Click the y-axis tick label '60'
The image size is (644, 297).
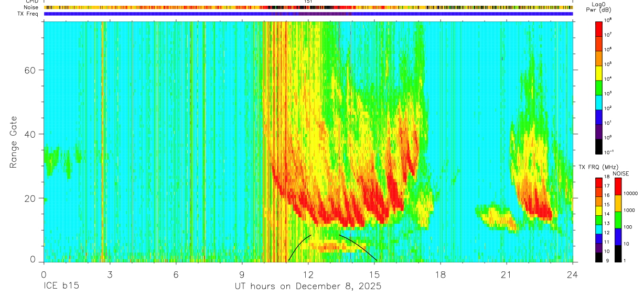[30, 70]
